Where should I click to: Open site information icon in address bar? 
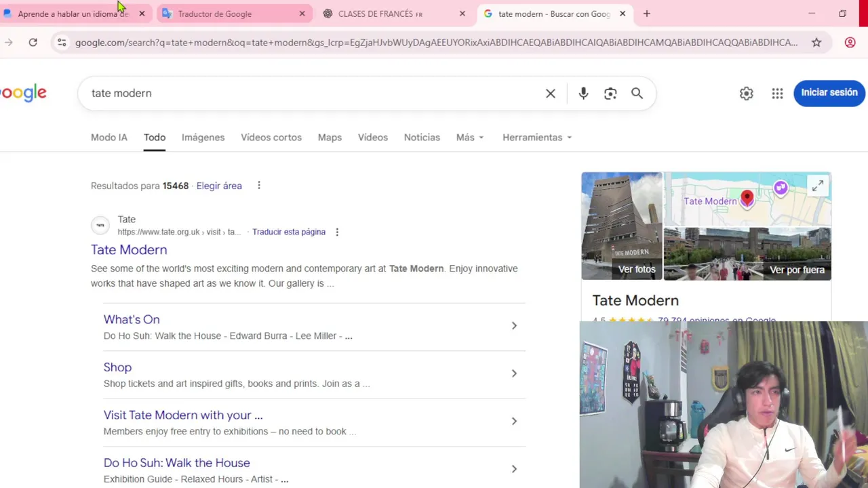pos(62,42)
